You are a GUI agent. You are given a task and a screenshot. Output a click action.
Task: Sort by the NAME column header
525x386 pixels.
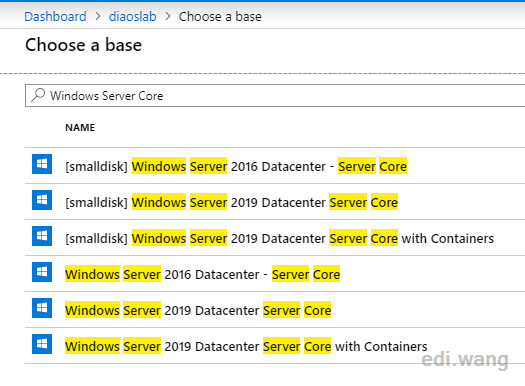pyautogui.click(x=80, y=128)
